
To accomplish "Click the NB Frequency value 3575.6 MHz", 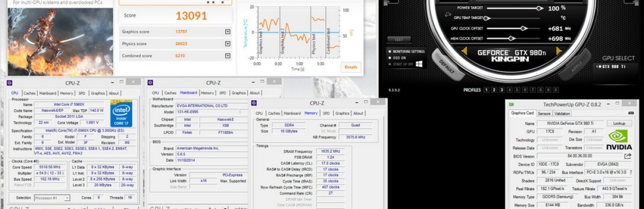I will click(355, 137).
